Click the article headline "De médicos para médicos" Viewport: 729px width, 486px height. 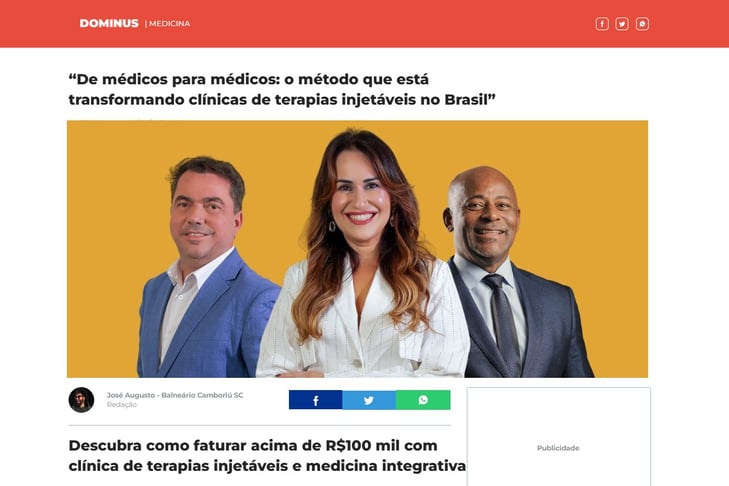(x=282, y=89)
